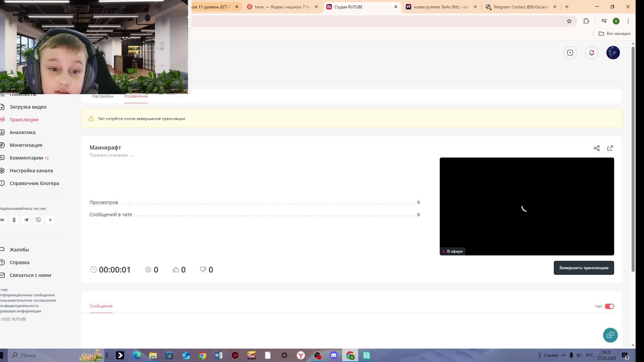Bookmark this page with the star icon

569,21
